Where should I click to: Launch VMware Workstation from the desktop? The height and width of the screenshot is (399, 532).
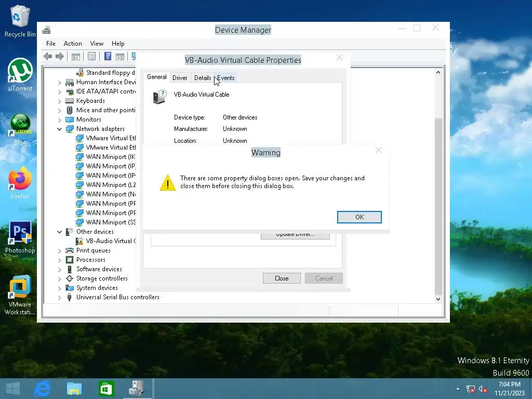click(20, 295)
